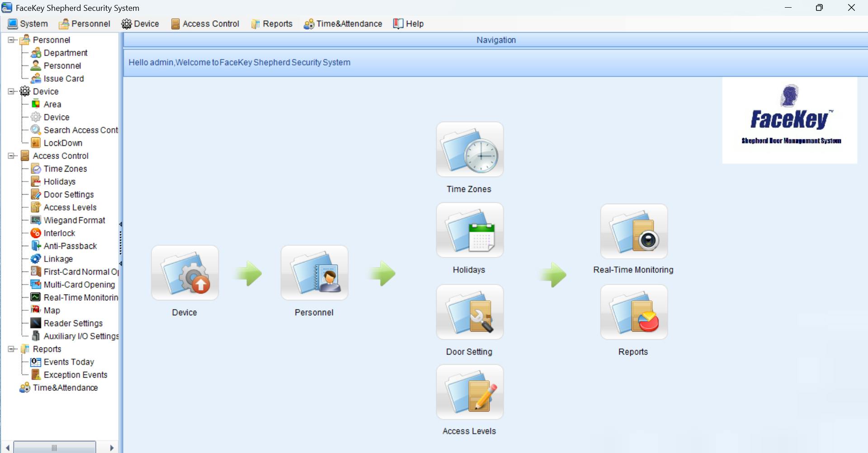
Task: Select Time Zones in the sidebar tree
Action: point(65,169)
